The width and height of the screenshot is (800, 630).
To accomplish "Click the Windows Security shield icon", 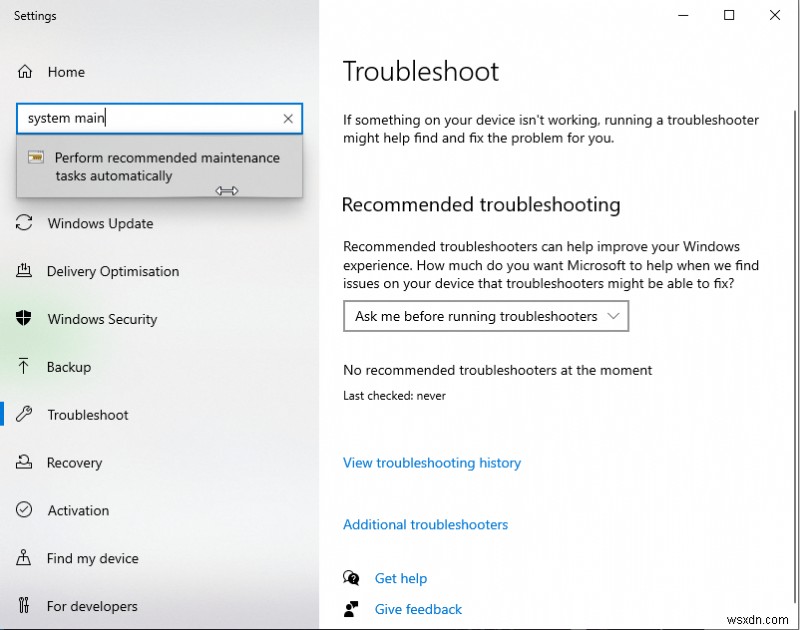I will (24, 319).
